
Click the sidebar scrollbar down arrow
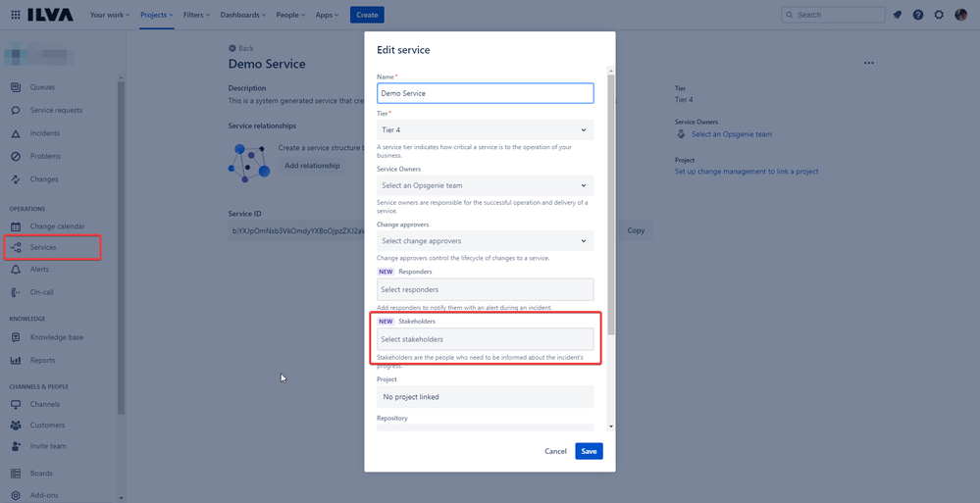coord(122,499)
